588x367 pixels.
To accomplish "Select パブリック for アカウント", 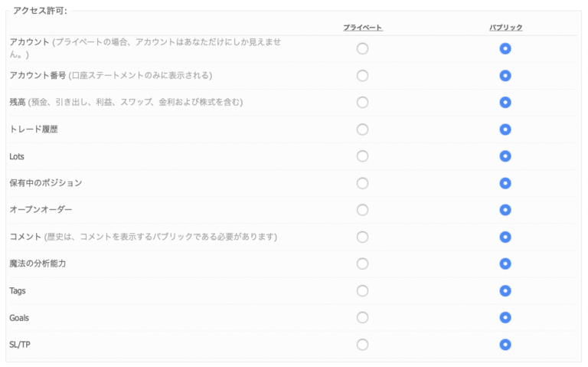I will [x=505, y=49].
